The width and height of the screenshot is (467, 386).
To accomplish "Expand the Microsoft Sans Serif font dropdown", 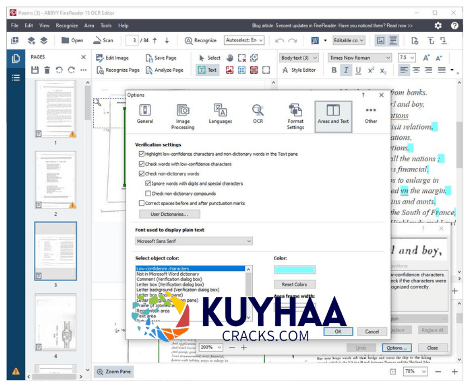I will (194, 241).
